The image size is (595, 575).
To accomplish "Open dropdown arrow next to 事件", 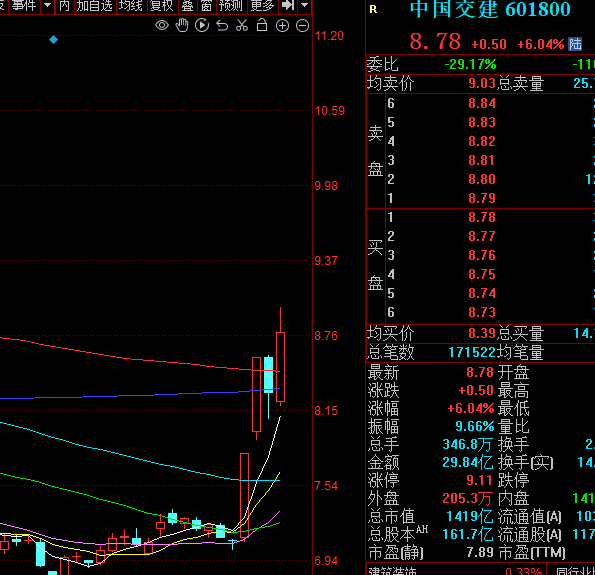I will tap(47, 6).
